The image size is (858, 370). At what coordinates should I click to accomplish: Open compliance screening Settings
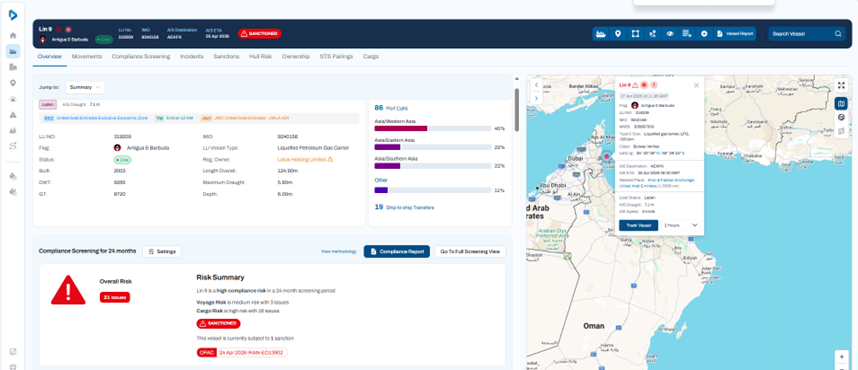click(x=161, y=251)
